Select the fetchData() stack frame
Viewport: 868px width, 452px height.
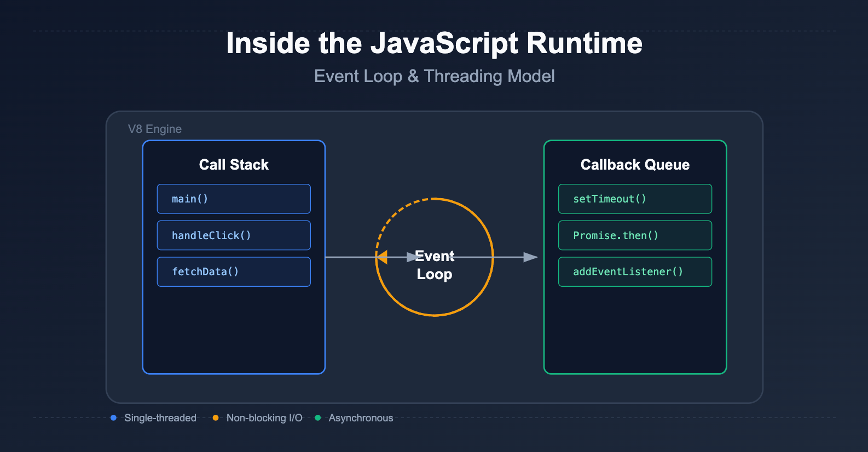(x=234, y=271)
